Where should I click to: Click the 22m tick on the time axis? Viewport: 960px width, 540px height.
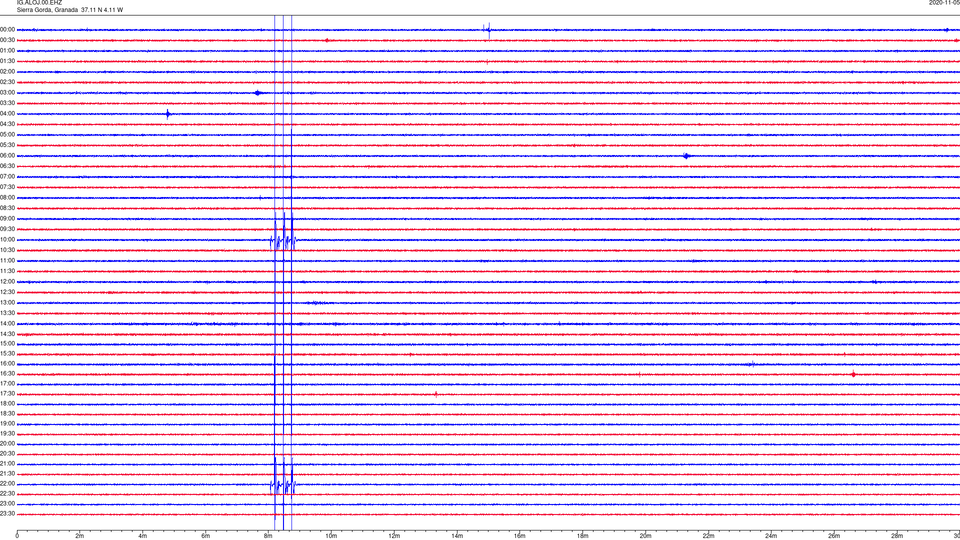point(708,536)
